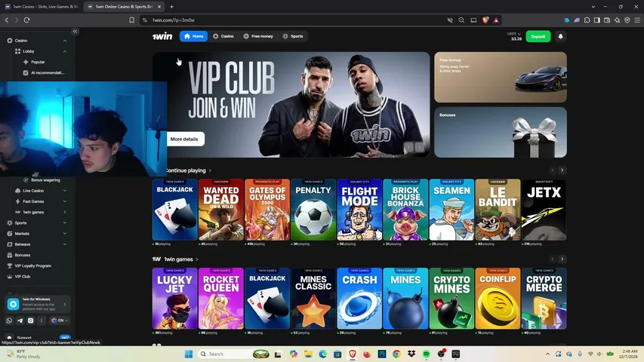
Task: Open Continue playing section link
Action: (x=189, y=170)
